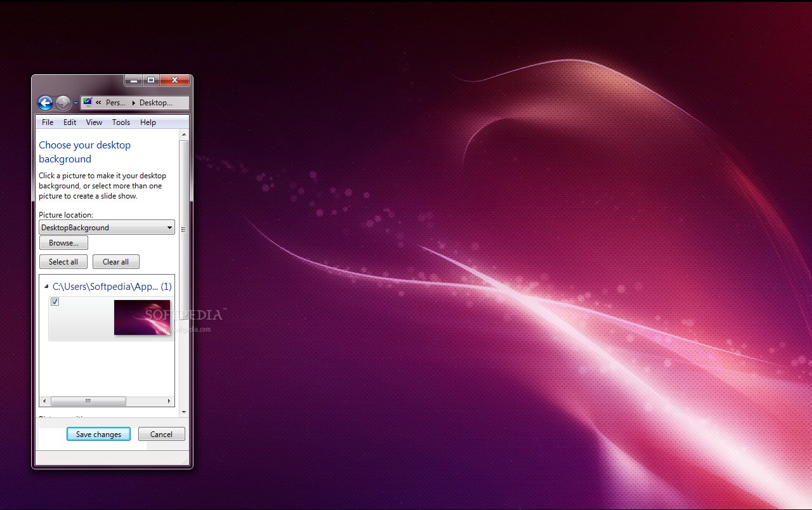Open the Help menu
Viewport: 812px width, 510px height.
148,122
